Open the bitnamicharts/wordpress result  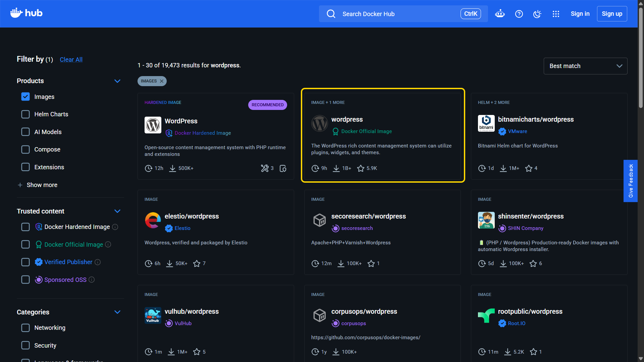click(x=536, y=119)
